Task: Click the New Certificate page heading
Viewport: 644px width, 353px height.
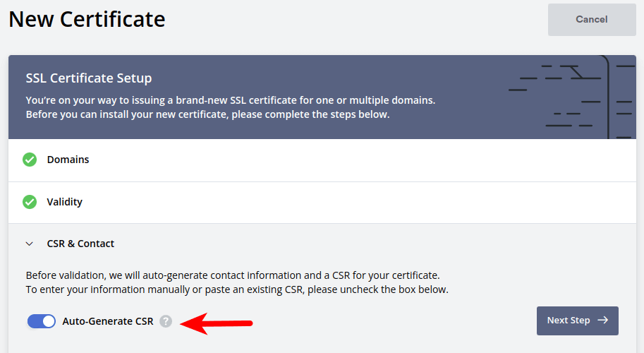Action: [x=87, y=19]
